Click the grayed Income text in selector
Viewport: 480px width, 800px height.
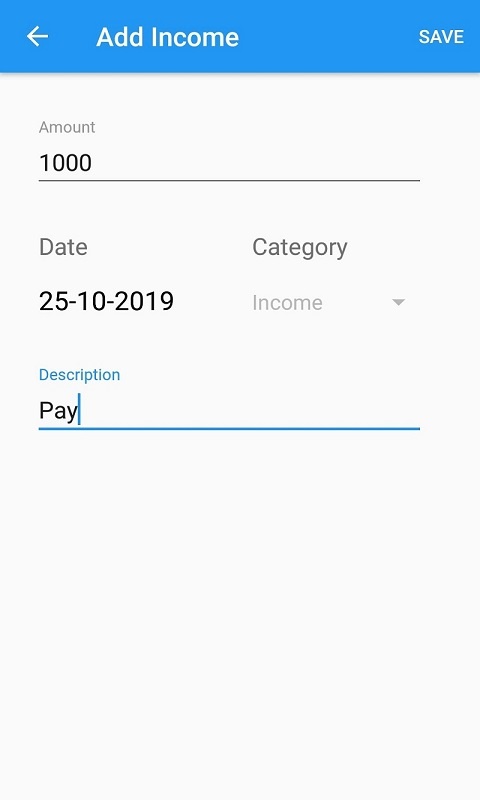click(x=287, y=303)
